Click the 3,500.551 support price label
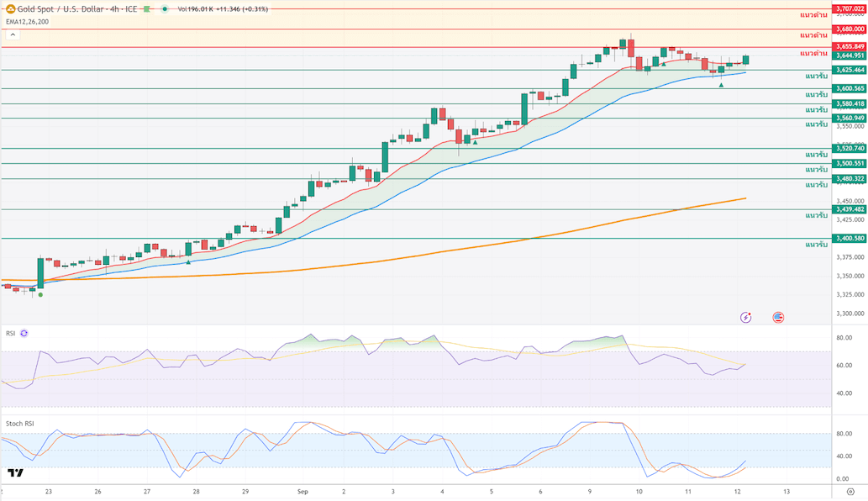This screenshot has height=501, width=868. [x=850, y=163]
